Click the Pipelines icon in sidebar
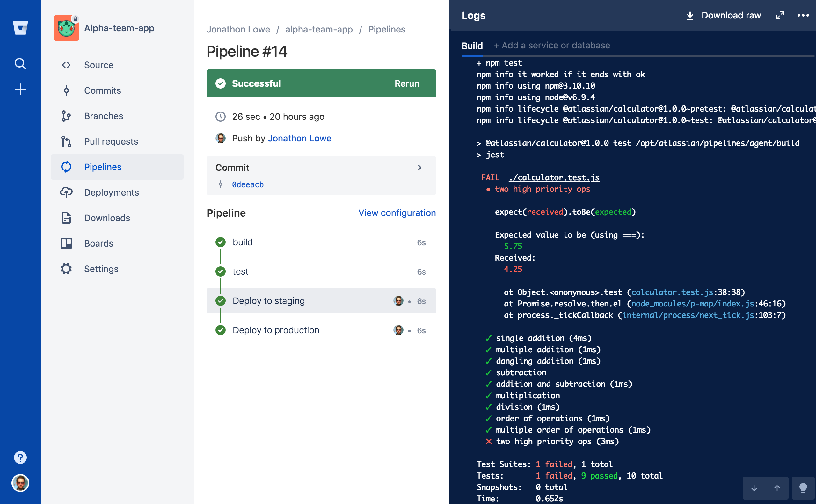The height and width of the screenshot is (504, 816). 67,167
